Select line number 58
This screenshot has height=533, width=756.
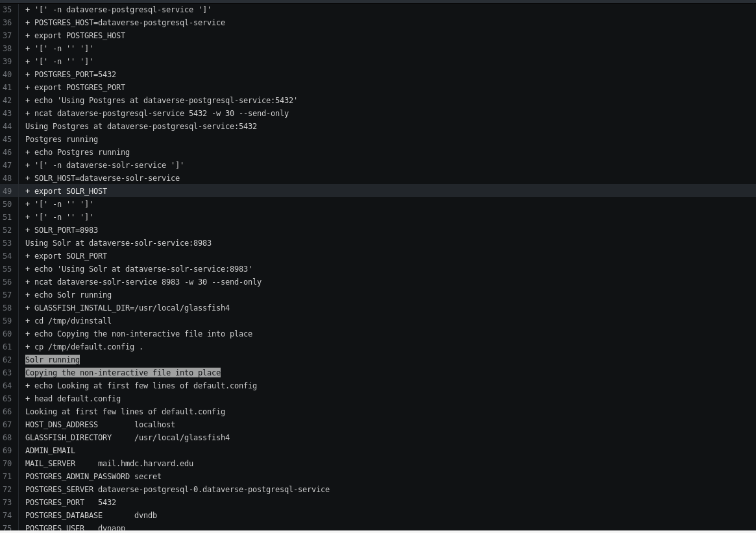click(6, 309)
